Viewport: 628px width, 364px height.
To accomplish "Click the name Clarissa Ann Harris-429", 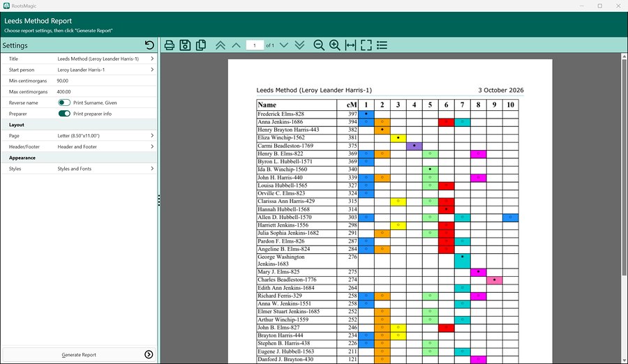I will [x=286, y=202].
